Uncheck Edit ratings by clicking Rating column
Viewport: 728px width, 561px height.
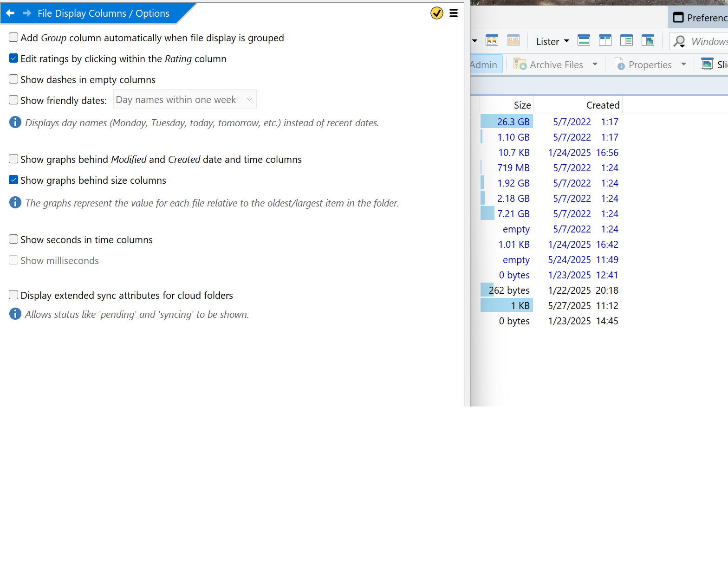pos(13,58)
